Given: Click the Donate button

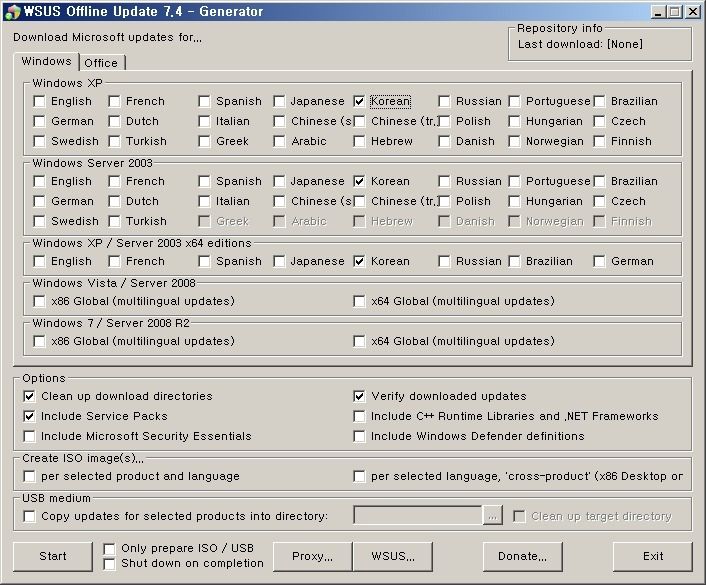Looking at the screenshot, I should pos(522,557).
